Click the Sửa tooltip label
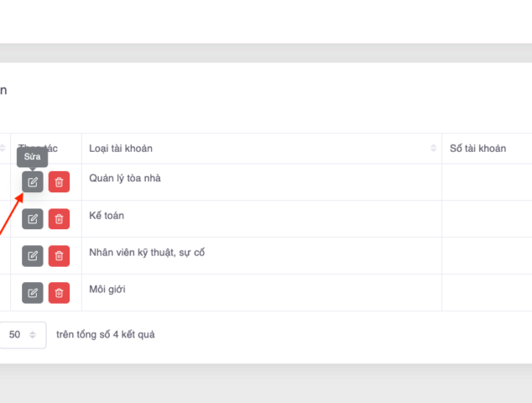 (x=33, y=156)
